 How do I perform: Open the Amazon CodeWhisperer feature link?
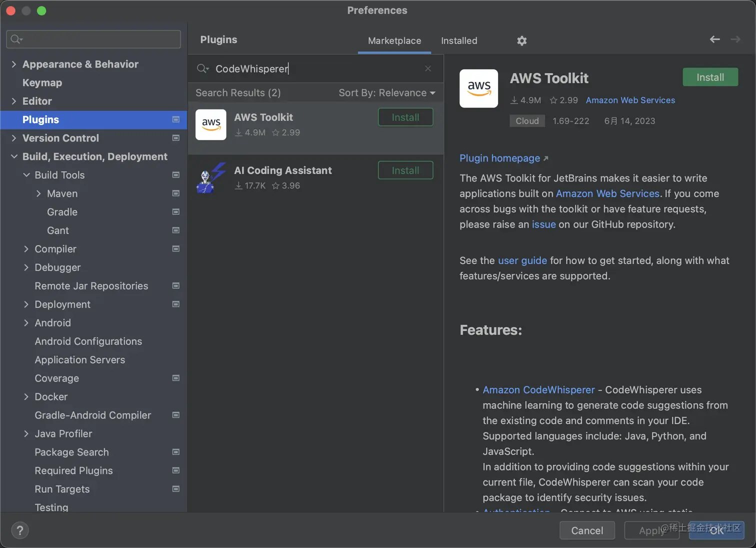coord(539,390)
